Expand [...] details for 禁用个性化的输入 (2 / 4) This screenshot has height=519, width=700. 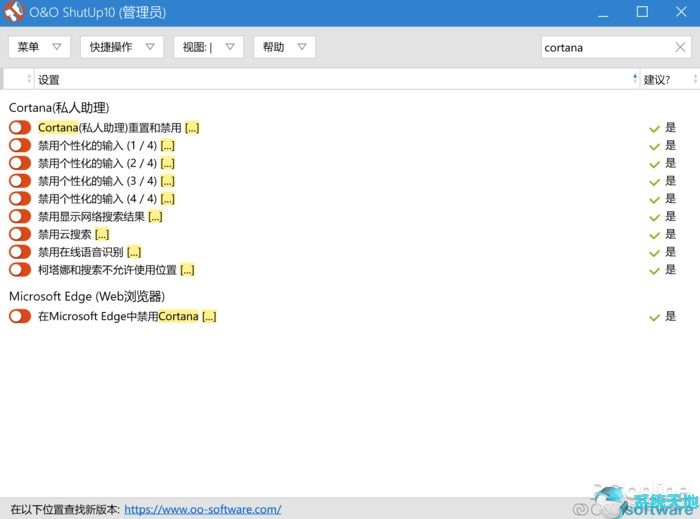click(x=167, y=164)
